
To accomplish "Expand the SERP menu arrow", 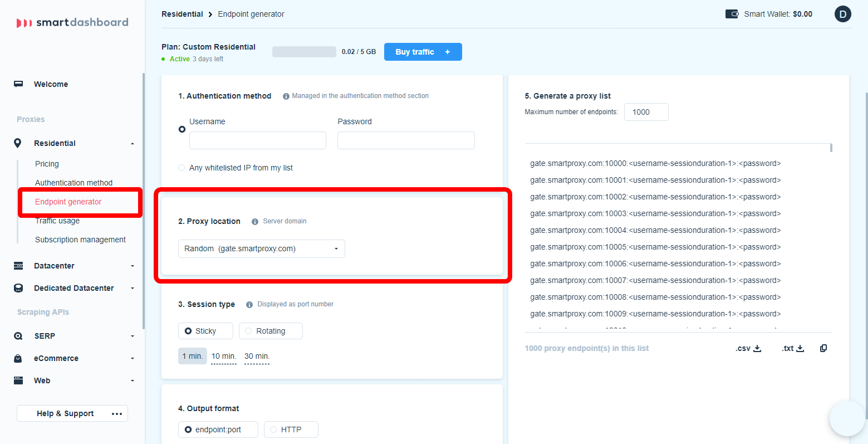I will (x=133, y=336).
